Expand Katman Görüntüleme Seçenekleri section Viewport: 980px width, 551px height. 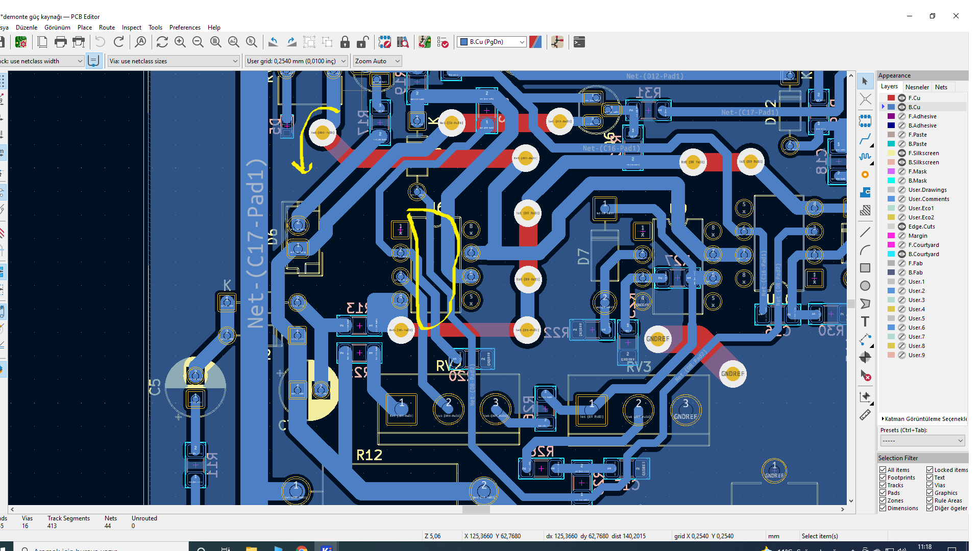pos(924,419)
